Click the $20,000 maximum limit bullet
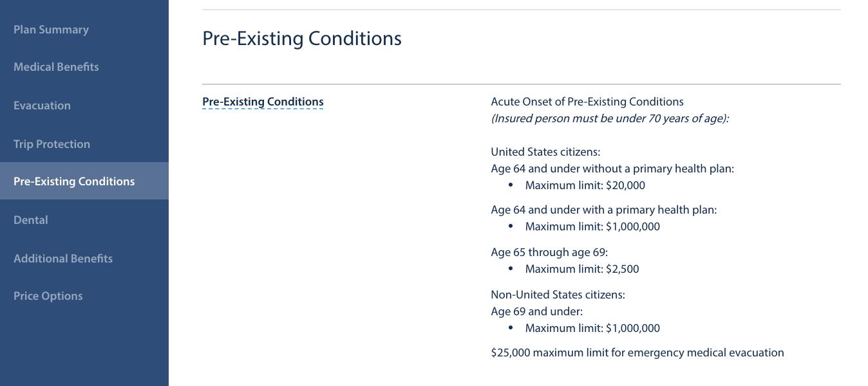This screenshot has width=868, height=386. [585, 185]
